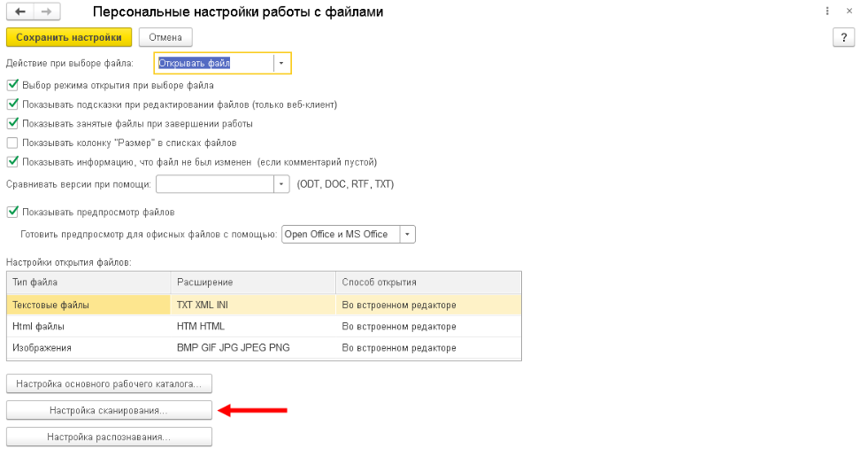Open "Настройка основного рабочего каталога..."
Viewport: 868px width, 472px height.
point(109,384)
